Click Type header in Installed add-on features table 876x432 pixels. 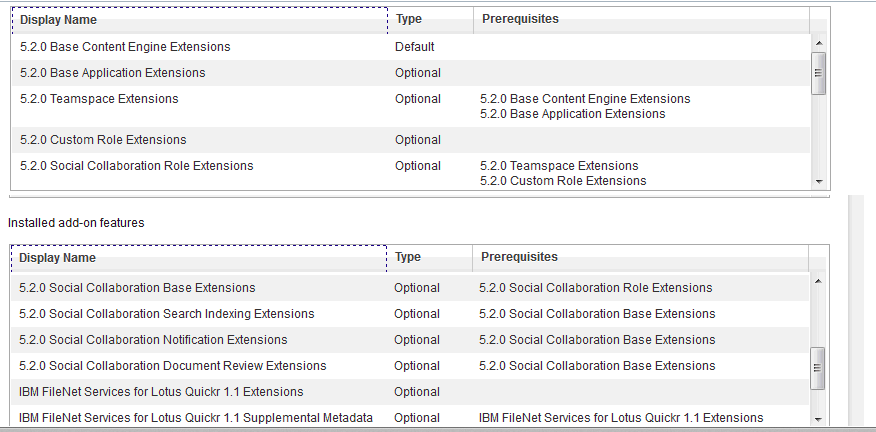pyautogui.click(x=429, y=258)
